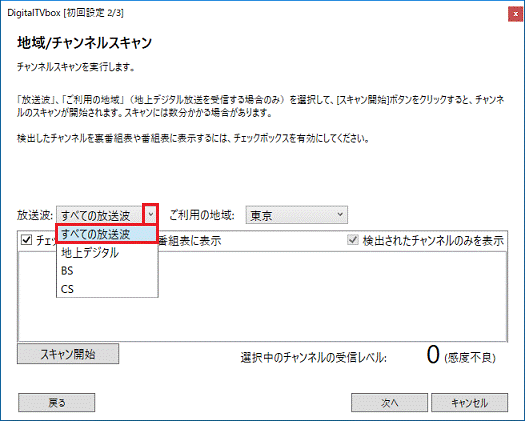
Task: Click the 戻る button
Action: pyautogui.click(x=57, y=402)
